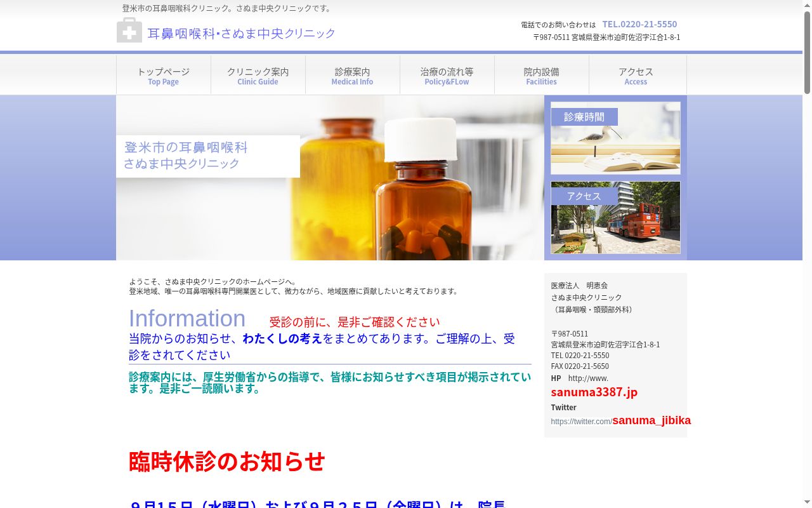Select 治療の流れ等 Policy&Flow menu item

[x=447, y=76]
